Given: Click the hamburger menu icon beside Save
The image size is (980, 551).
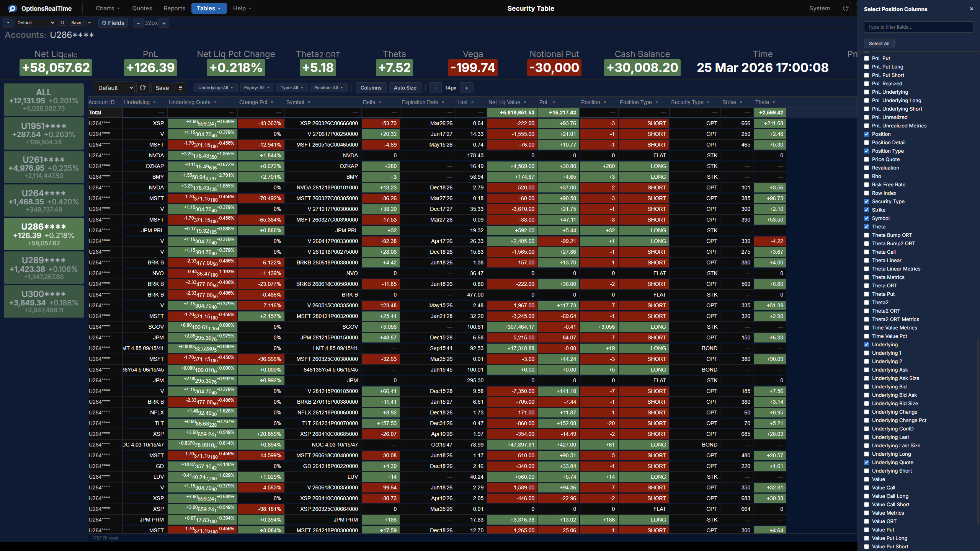Looking at the screenshot, I should pyautogui.click(x=89, y=23).
